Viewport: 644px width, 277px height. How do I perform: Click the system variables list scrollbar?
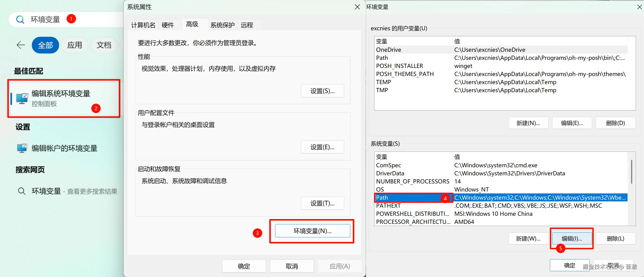pos(632,172)
